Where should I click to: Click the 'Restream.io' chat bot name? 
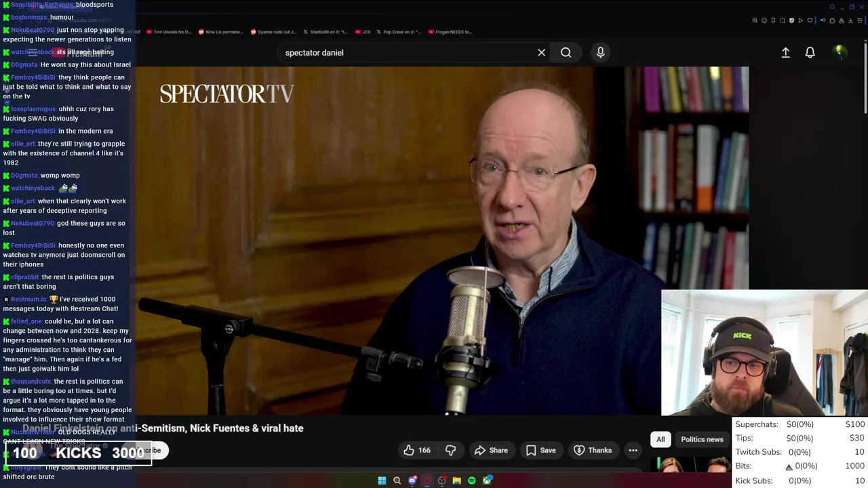coord(28,300)
